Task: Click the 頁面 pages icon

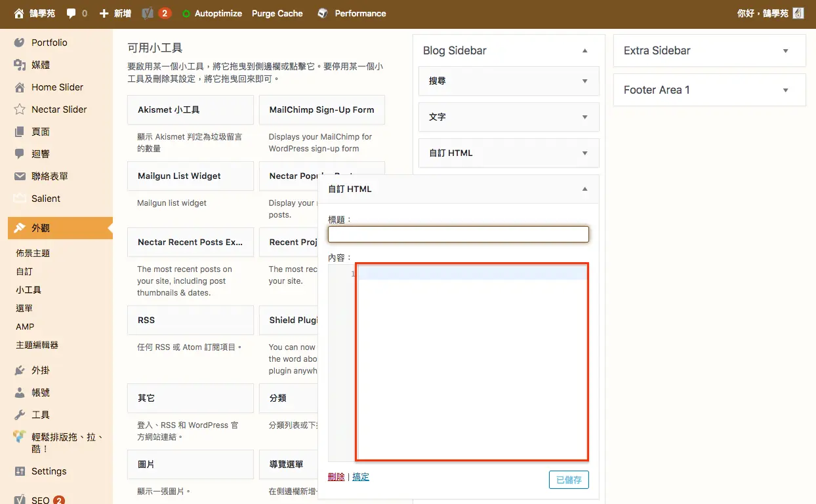Action: pos(20,131)
